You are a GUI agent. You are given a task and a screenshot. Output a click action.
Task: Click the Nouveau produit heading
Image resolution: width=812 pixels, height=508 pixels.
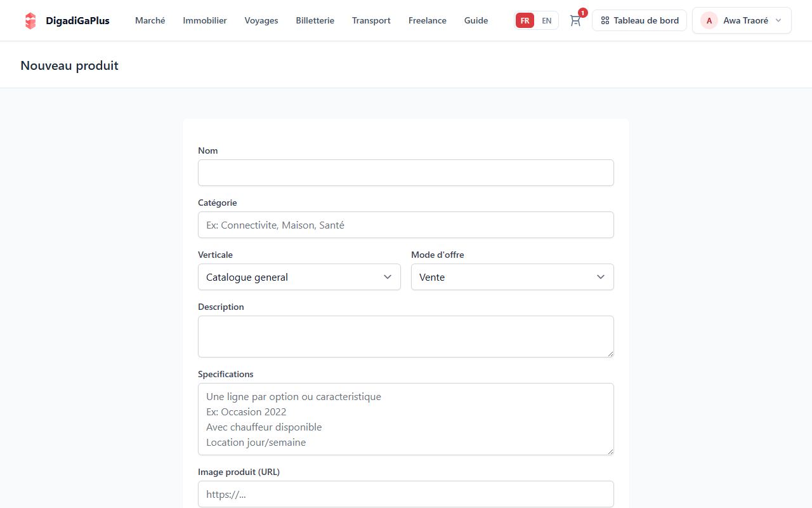click(70, 65)
